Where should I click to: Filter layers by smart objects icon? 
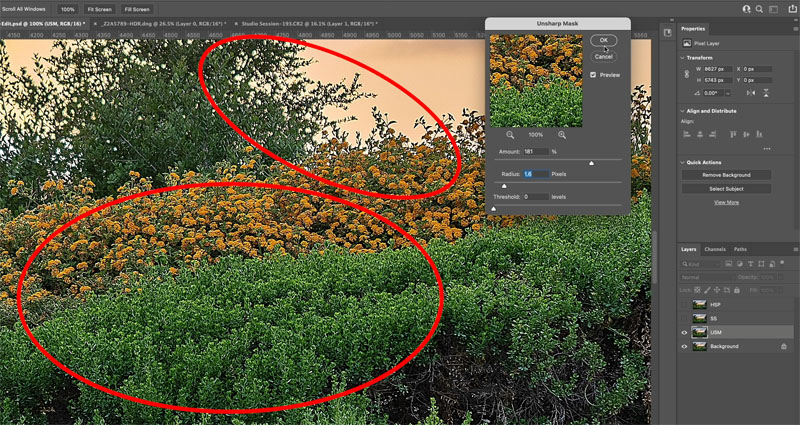pos(772,264)
